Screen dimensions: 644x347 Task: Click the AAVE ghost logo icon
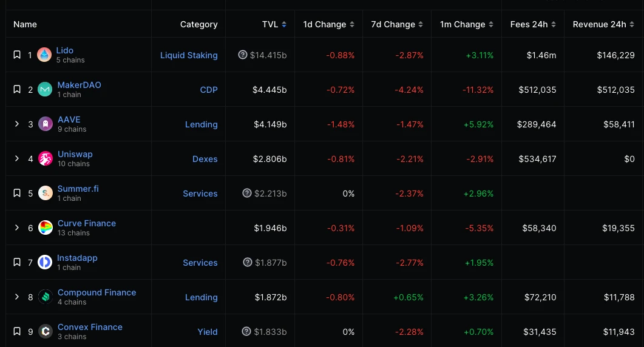click(46, 124)
